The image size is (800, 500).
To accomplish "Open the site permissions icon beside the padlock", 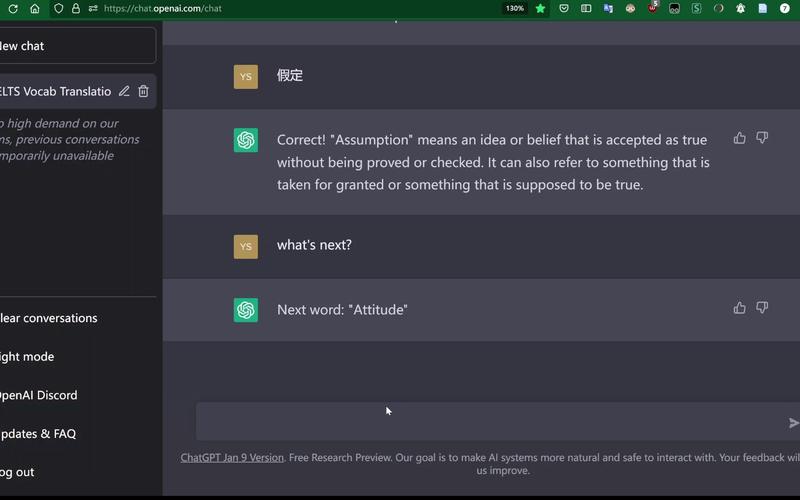I will pyautogui.click(x=93, y=9).
